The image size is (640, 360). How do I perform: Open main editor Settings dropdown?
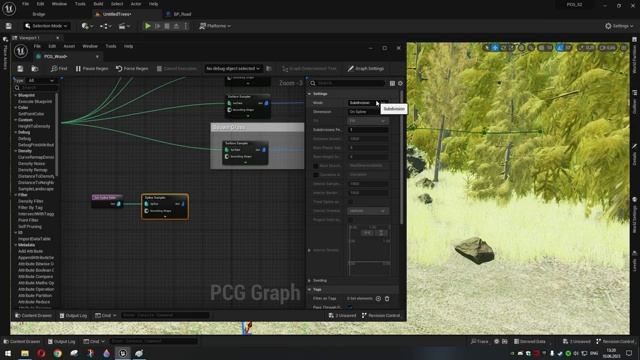[619, 26]
